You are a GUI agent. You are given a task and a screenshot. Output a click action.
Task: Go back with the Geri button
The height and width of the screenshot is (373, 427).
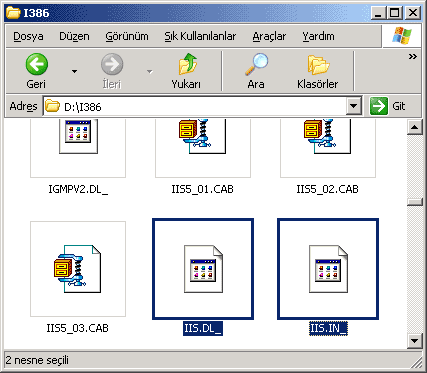point(36,71)
